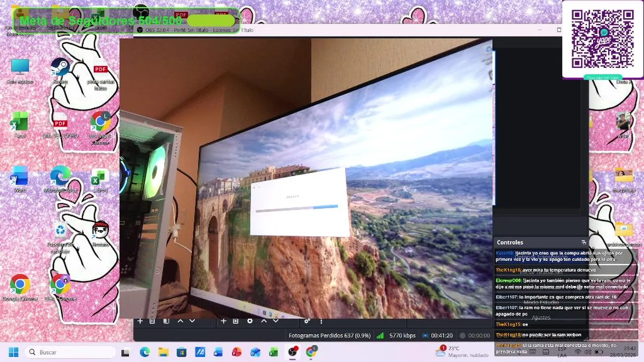Click the Buscar taskbar search box

coord(70,352)
